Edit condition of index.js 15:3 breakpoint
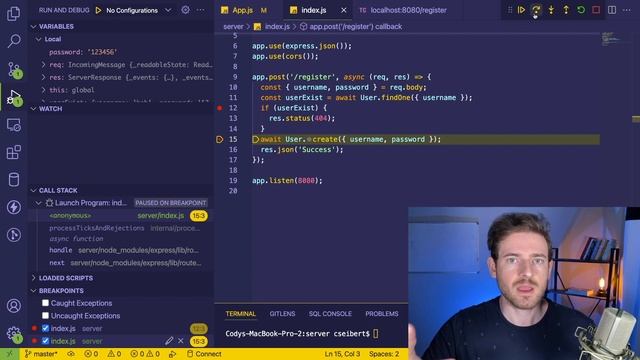640x360 pixels. coord(169,341)
